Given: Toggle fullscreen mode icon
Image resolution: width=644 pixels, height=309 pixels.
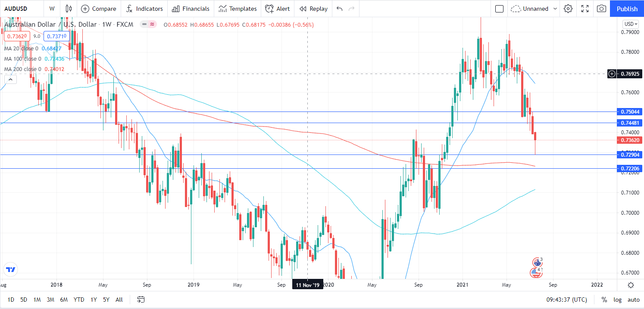Looking at the screenshot, I should point(585,9).
